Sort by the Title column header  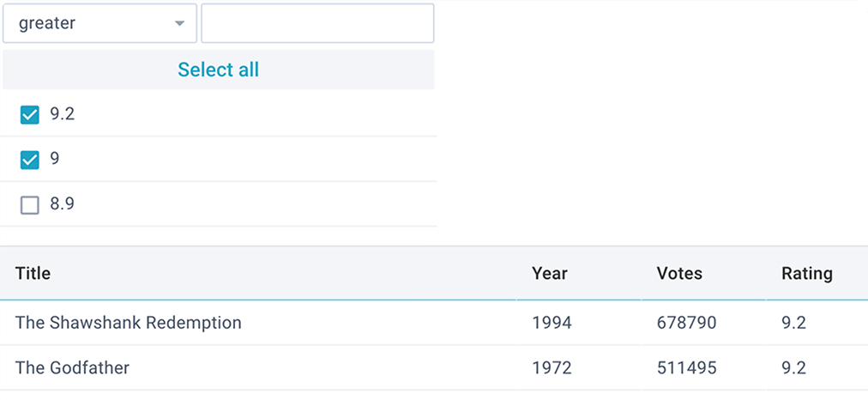(33, 274)
